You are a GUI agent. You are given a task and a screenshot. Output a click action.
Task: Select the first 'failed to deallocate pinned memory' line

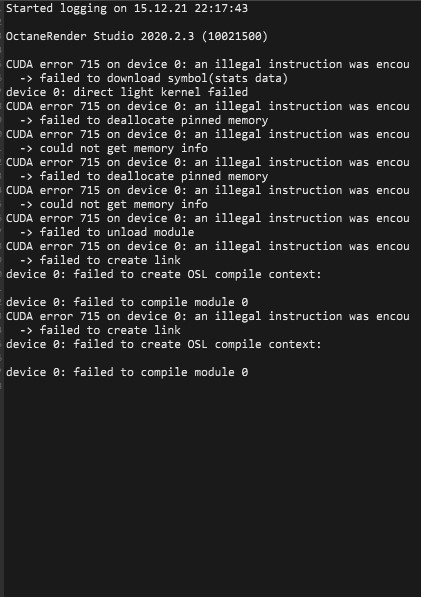[144, 120]
